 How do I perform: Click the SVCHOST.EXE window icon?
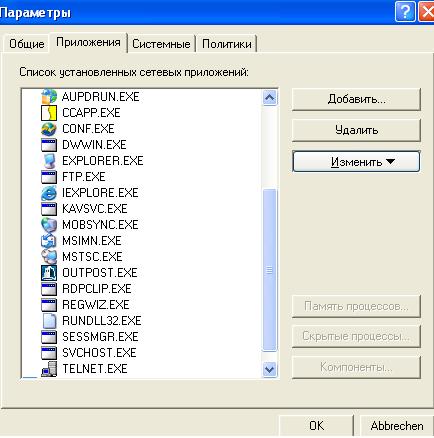click(x=49, y=353)
